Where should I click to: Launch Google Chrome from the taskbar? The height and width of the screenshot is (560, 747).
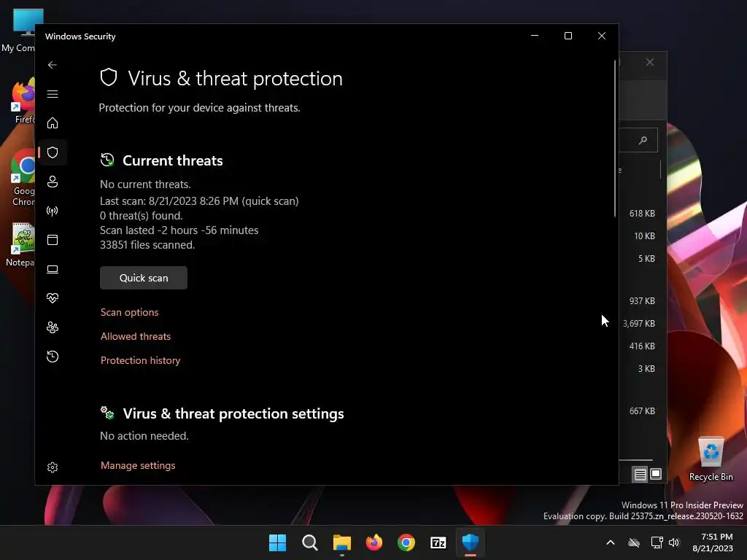(x=406, y=542)
